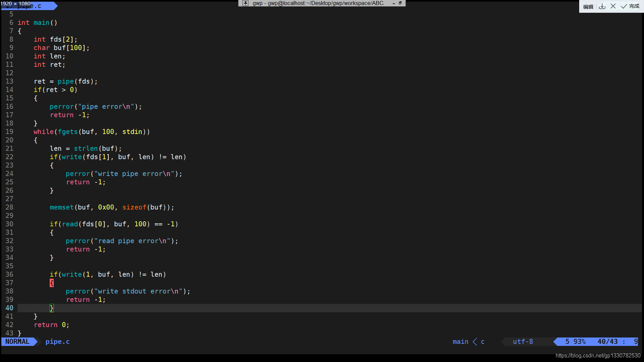The width and height of the screenshot is (644, 362).
Task: Click the 'return -1;' on line 17
Action: (x=70, y=115)
